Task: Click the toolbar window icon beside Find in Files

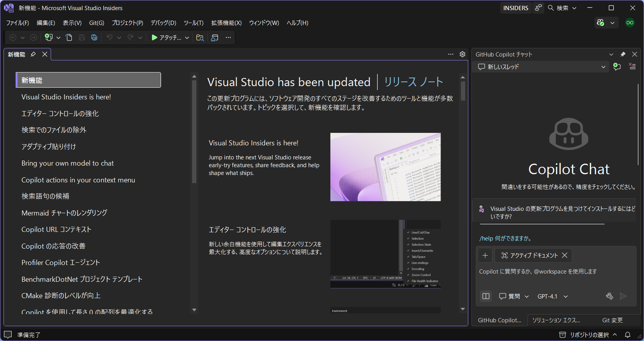Action: [x=215, y=37]
